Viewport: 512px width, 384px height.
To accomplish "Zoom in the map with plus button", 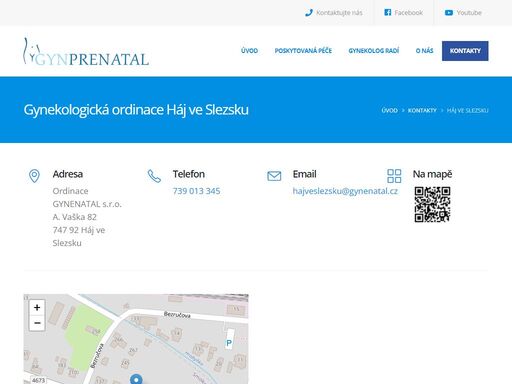I will click(x=37, y=307).
